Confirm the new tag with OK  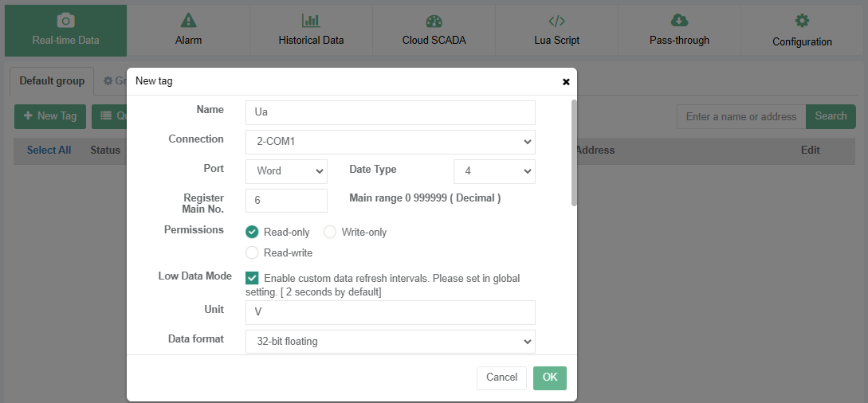click(x=549, y=378)
